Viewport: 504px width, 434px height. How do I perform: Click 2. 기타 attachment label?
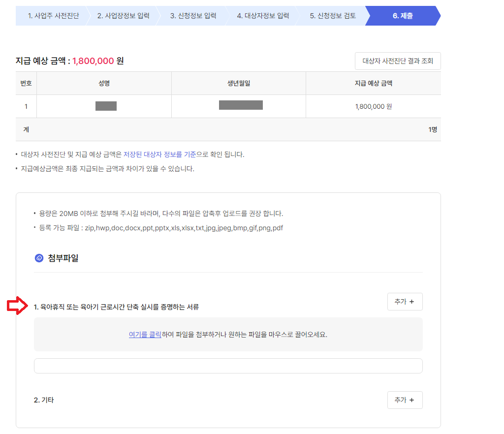pos(44,400)
